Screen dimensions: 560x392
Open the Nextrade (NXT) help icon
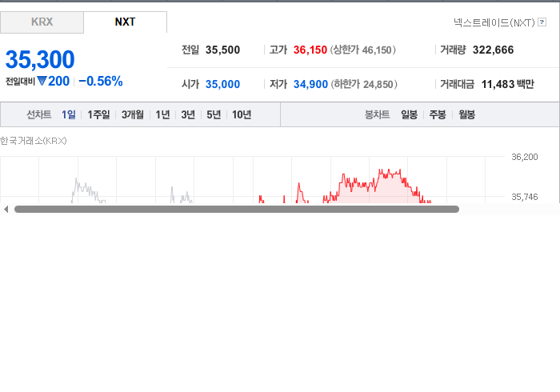542,22
